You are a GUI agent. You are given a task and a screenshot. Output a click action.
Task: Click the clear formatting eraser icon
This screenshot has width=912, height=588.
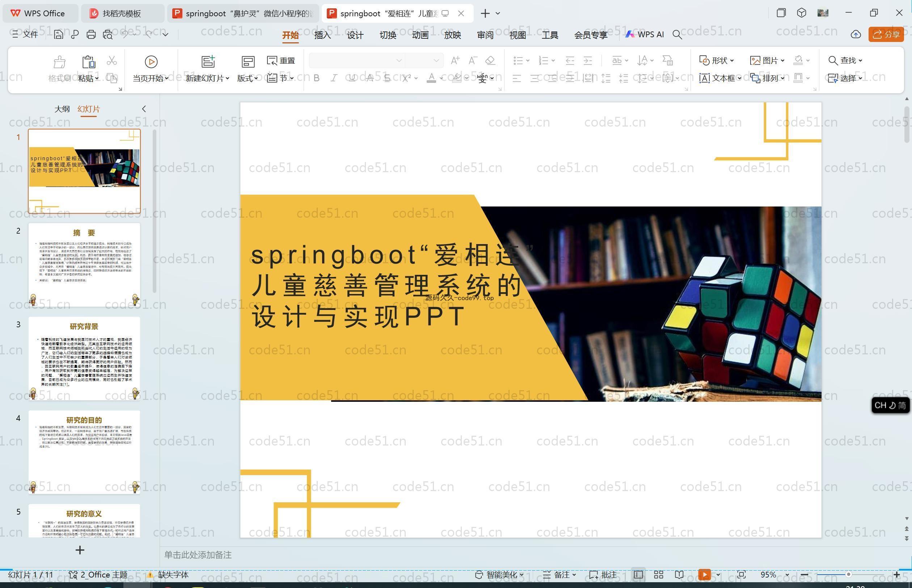pos(490,60)
